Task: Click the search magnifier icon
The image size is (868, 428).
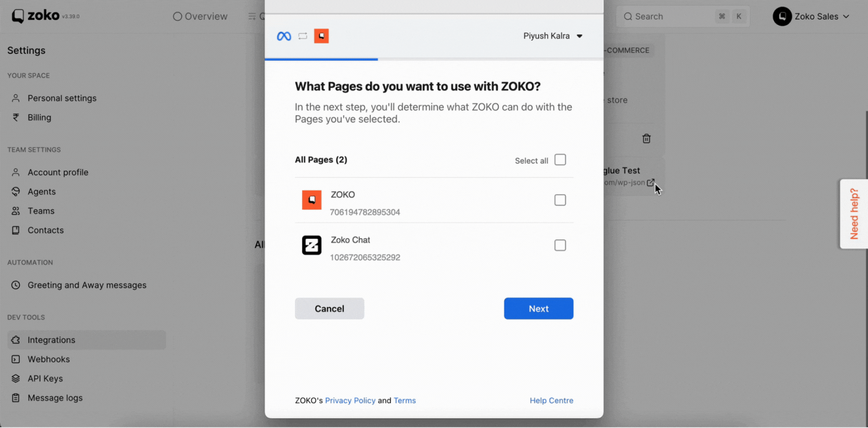Action: pyautogui.click(x=628, y=17)
